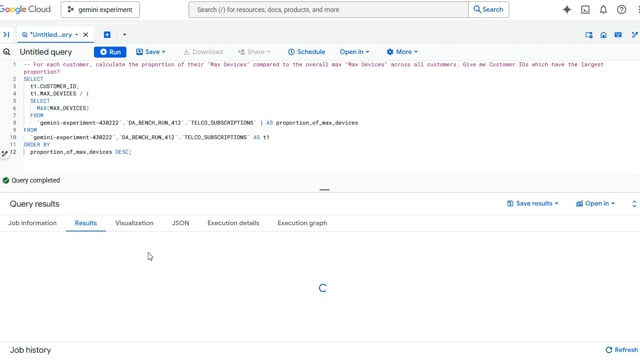The width and height of the screenshot is (640, 360).
Task: Click the query magnifier icon beside title
Action: point(7,52)
